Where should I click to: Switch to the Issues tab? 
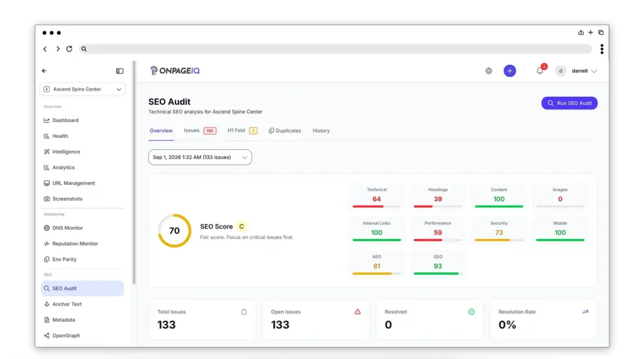pyautogui.click(x=199, y=131)
